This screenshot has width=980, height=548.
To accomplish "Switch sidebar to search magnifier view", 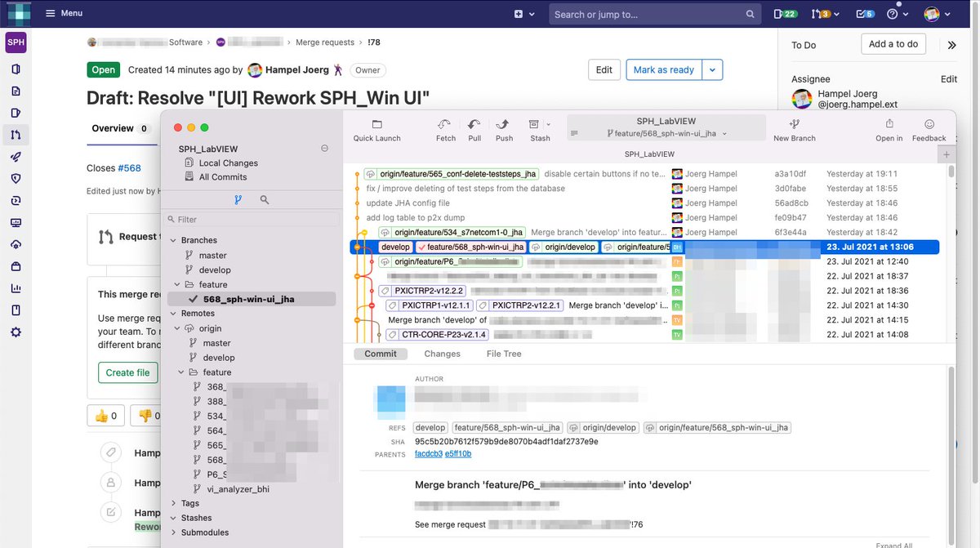I will pos(265,199).
